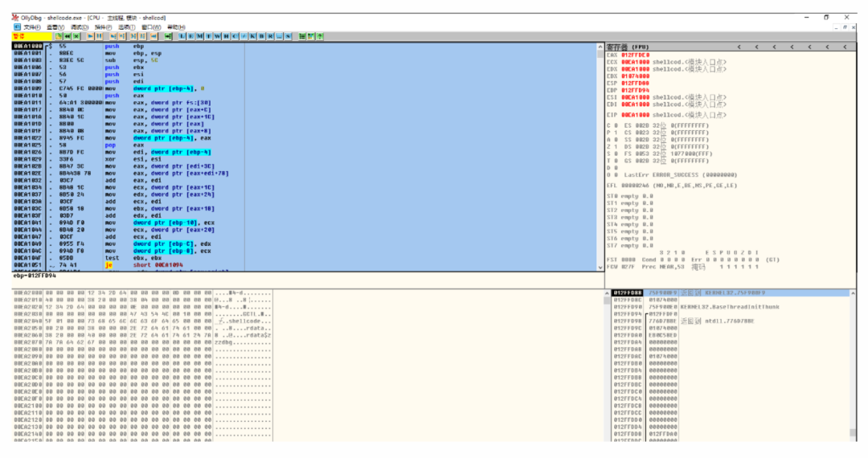Toggle the Z zero flag value

click(616, 146)
